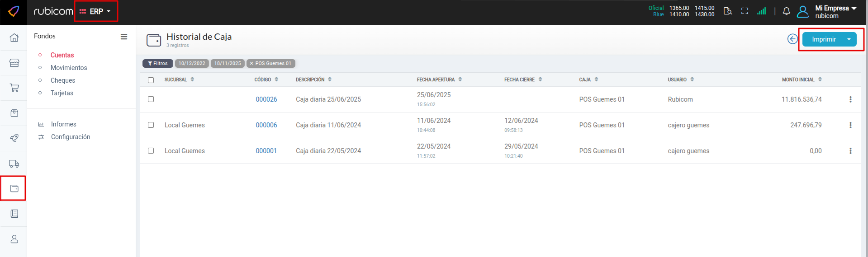
Task: Expand the Imprimir dropdown arrow
Action: [849, 39]
